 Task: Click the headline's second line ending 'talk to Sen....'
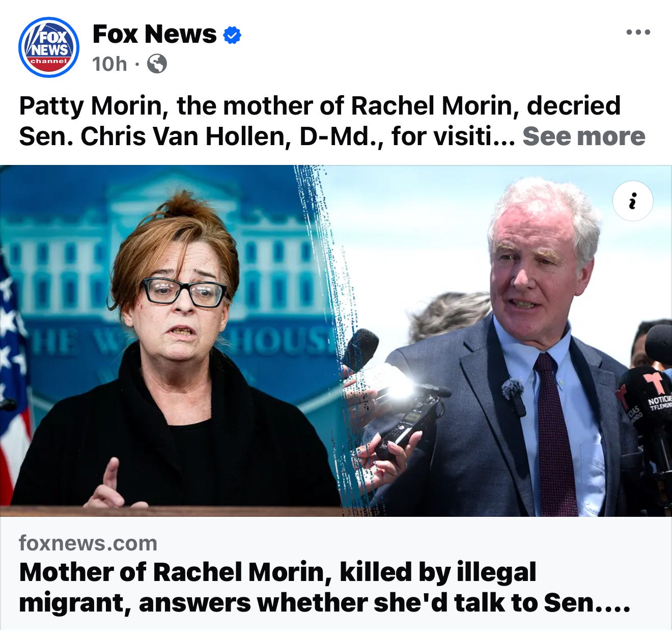324,603
